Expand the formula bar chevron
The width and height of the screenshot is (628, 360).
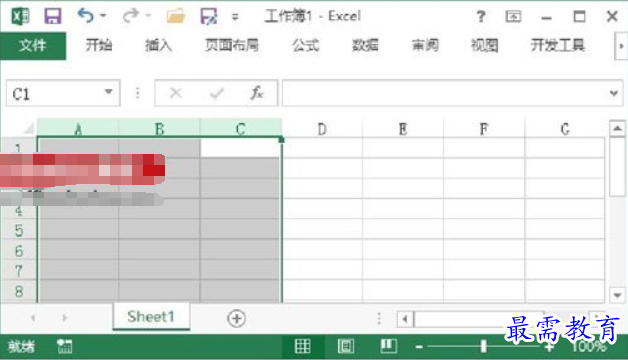(x=614, y=93)
